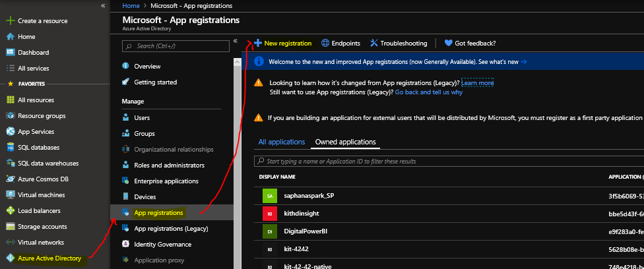Open the kithdinsight application name
The image size is (644, 269).
[x=302, y=214]
